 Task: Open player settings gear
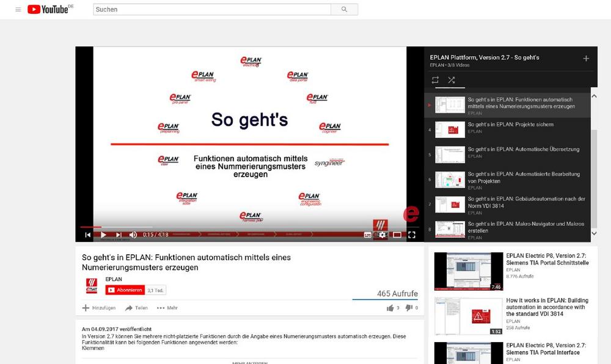pyautogui.click(x=382, y=235)
